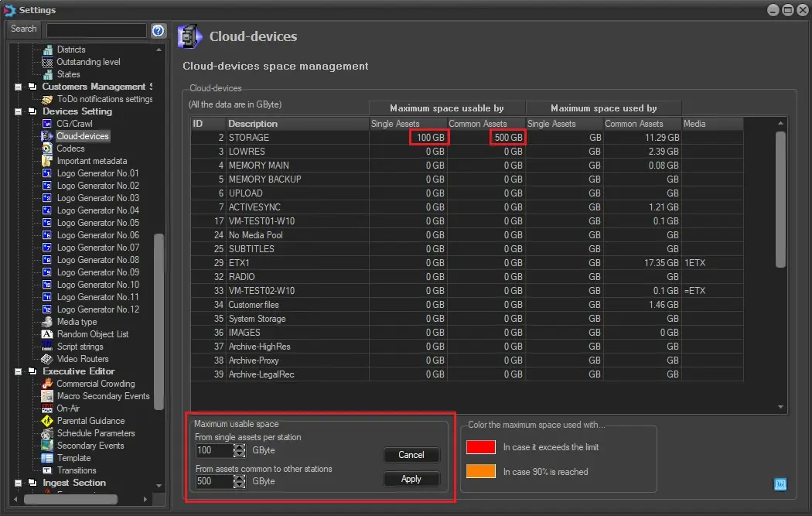Collapse the Devices Setting tree node

click(19, 111)
